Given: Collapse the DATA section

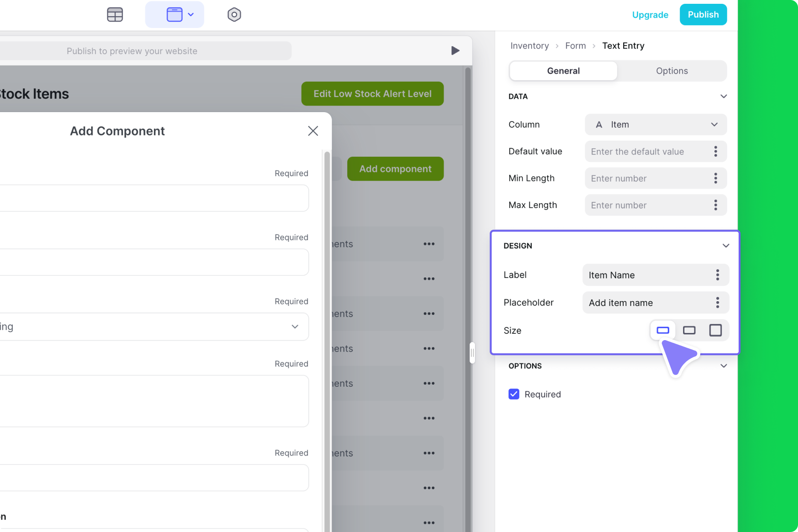Looking at the screenshot, I should 723,96.
